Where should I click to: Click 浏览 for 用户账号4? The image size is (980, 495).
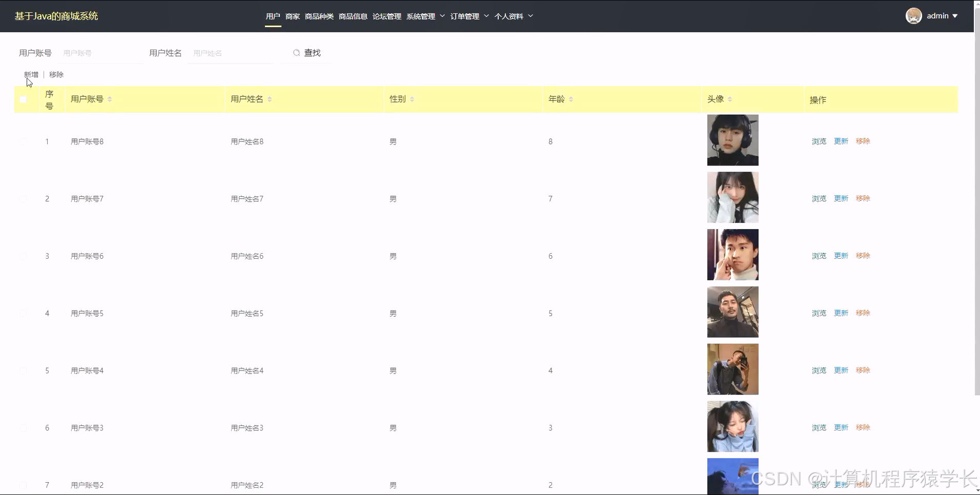pyautogui.click(x=819, y=370)
